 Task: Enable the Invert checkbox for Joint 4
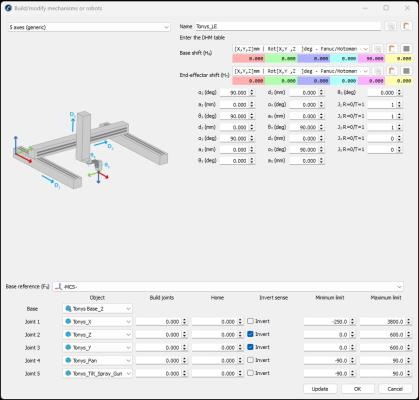250,360
